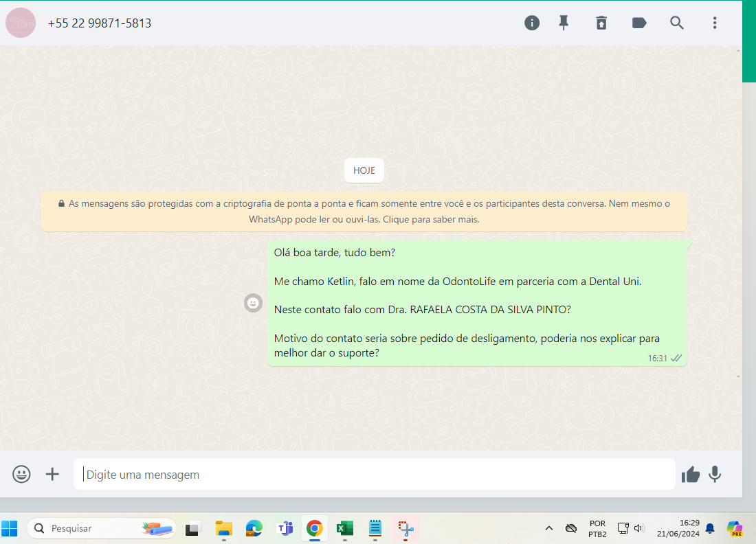Open Notepad from the taskbar
The image size is (756, 544).
375,529
